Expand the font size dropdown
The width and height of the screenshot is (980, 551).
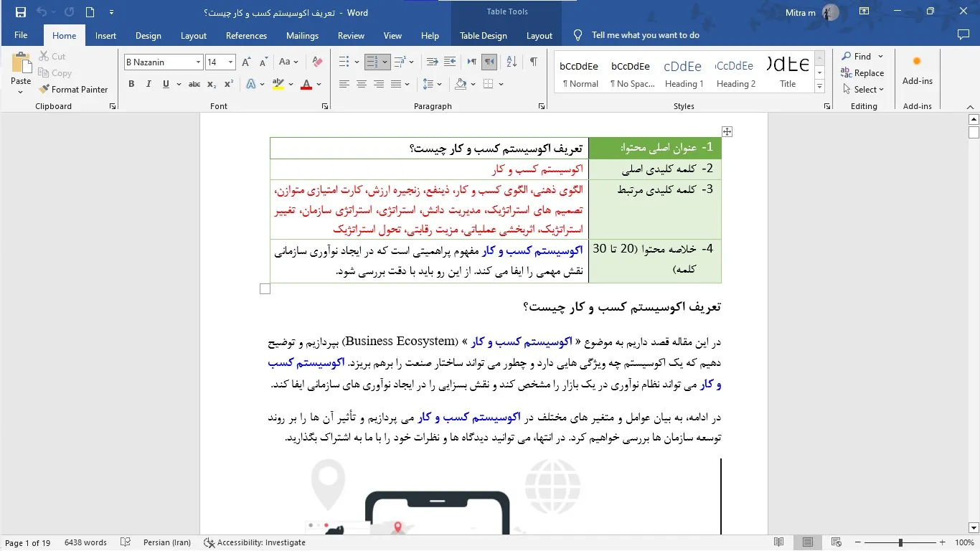coord(230,62)
